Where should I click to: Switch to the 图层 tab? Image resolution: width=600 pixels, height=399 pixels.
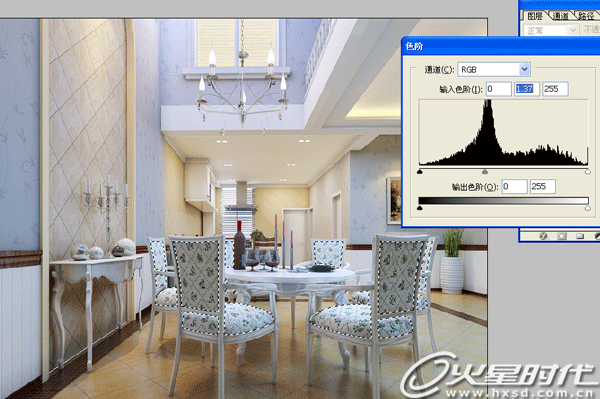coord(535,16)
